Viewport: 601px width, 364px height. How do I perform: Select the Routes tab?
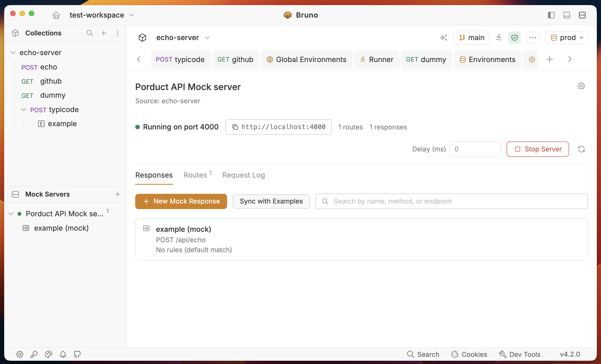197,175
